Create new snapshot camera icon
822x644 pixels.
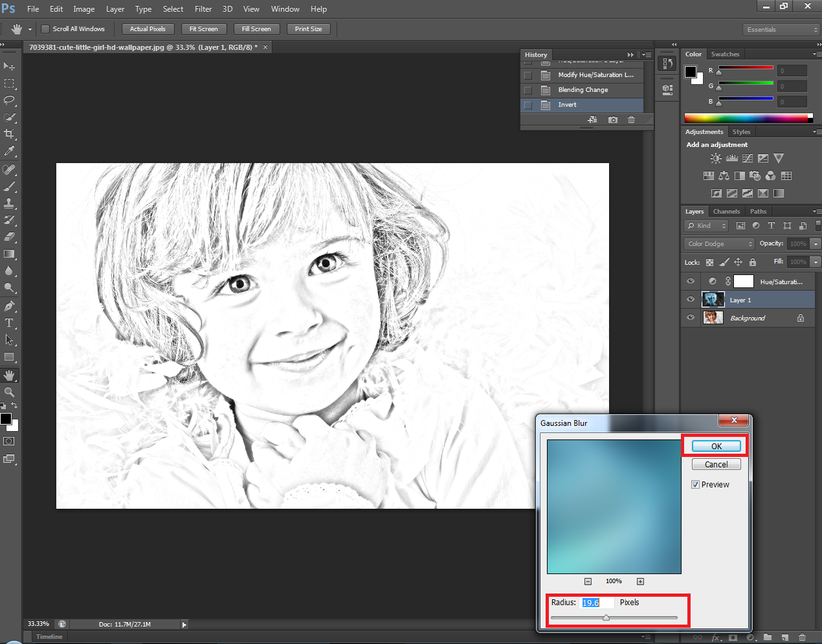[x=612, y=120]
